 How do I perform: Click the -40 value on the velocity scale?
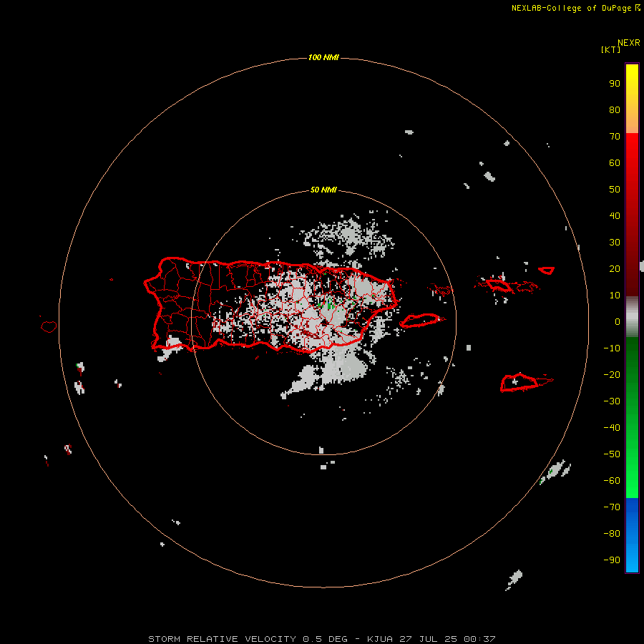click(x=612, y=428)
